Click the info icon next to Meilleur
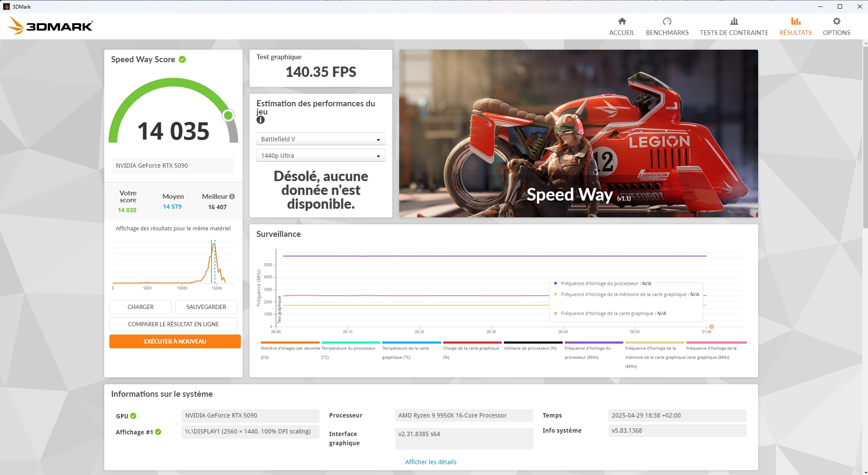The image size is (868, 475). (x=232, y=196)
